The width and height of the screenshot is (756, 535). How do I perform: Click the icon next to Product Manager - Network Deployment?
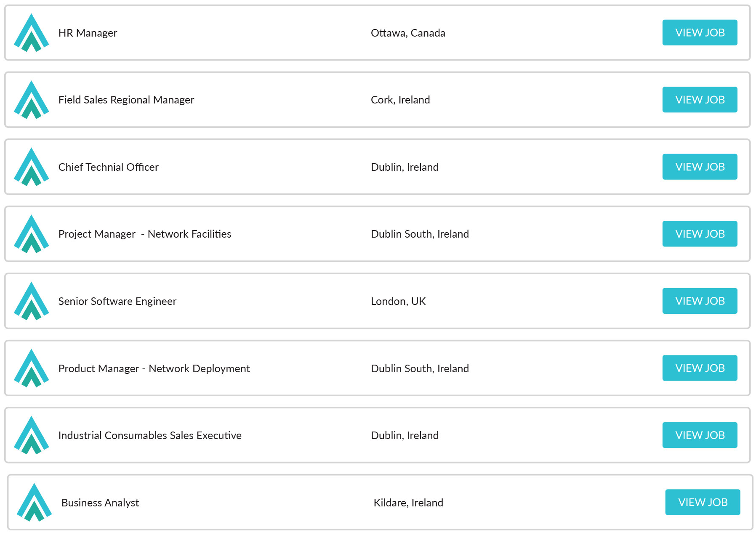pyautogui.click(x=32, y=368)
